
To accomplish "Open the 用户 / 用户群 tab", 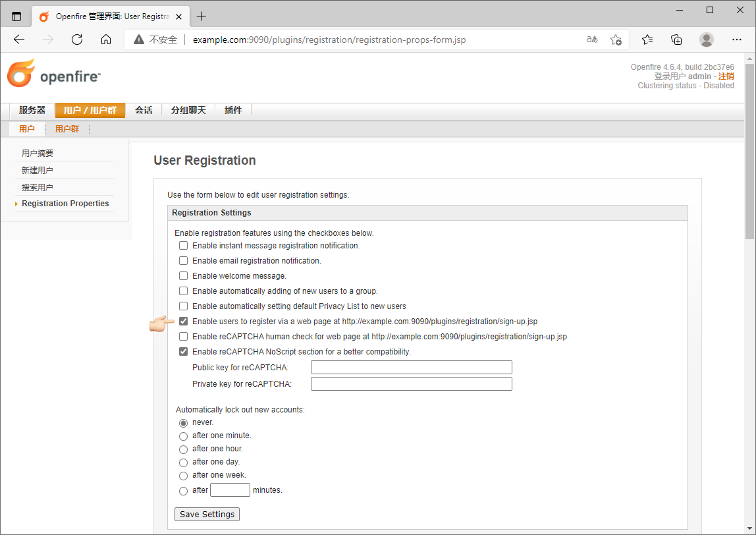I will click(90, 111).
